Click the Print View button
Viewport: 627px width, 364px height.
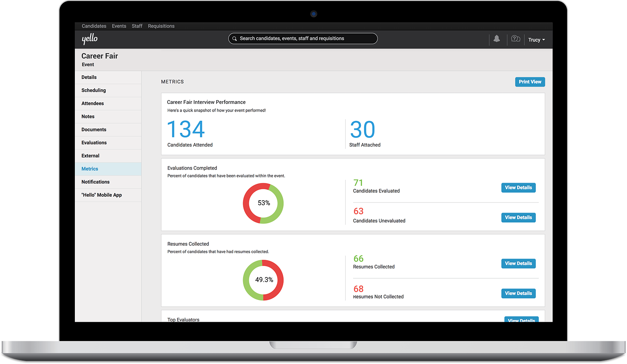(x=530, y=82)
